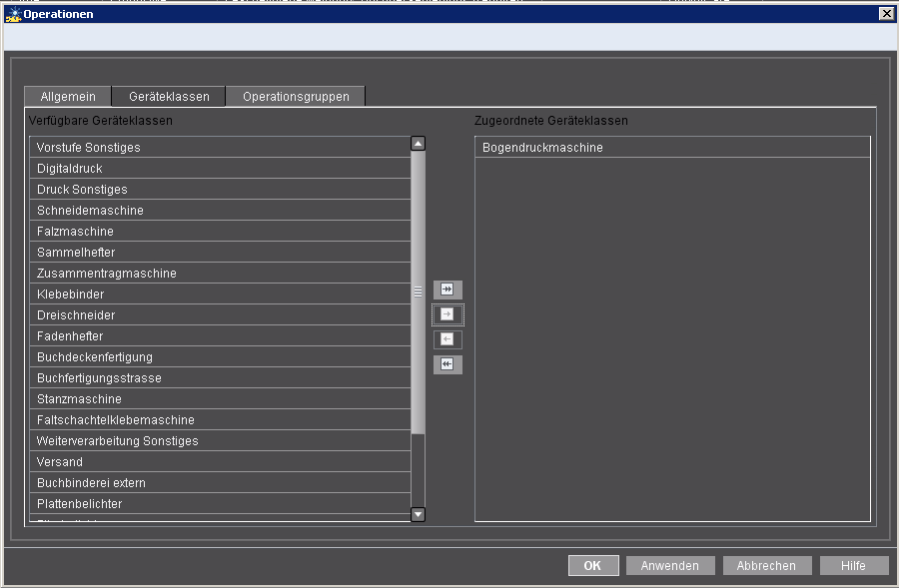The image size is (899, 588).
Task: Confirm changes with the OK button
Action: pyautogui.click(x=593, y=565)
